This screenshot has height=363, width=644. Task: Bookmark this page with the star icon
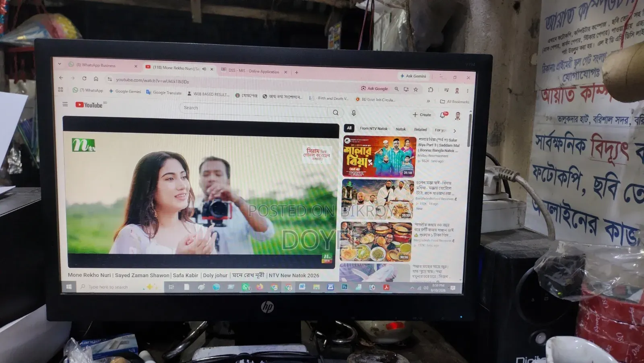point(416,89)
